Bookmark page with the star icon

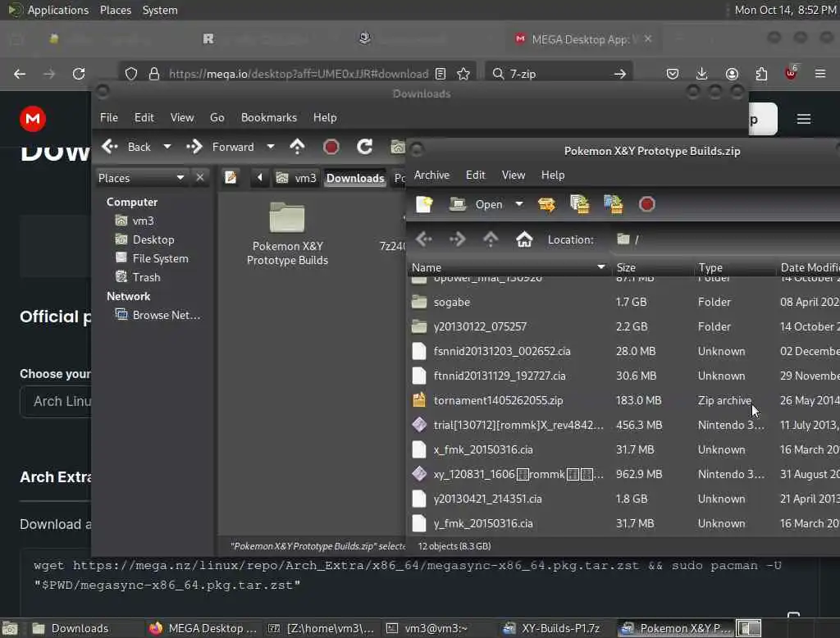pos(463,74)
